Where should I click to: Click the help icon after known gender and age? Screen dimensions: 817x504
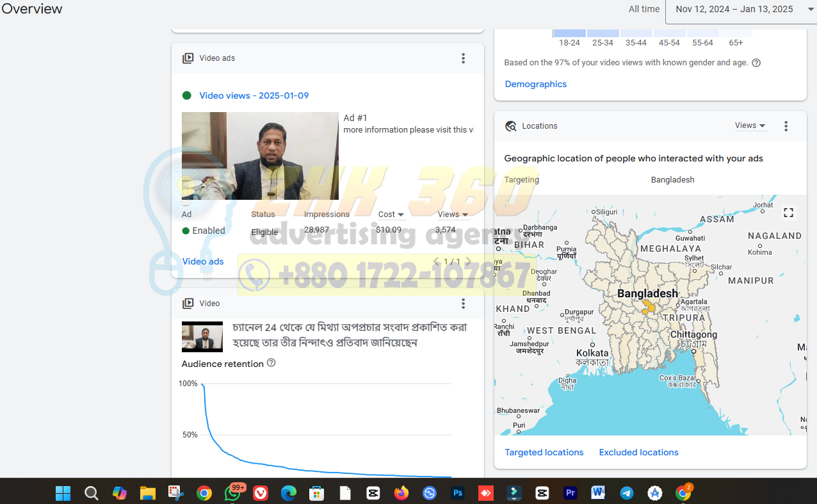(756, 63)
